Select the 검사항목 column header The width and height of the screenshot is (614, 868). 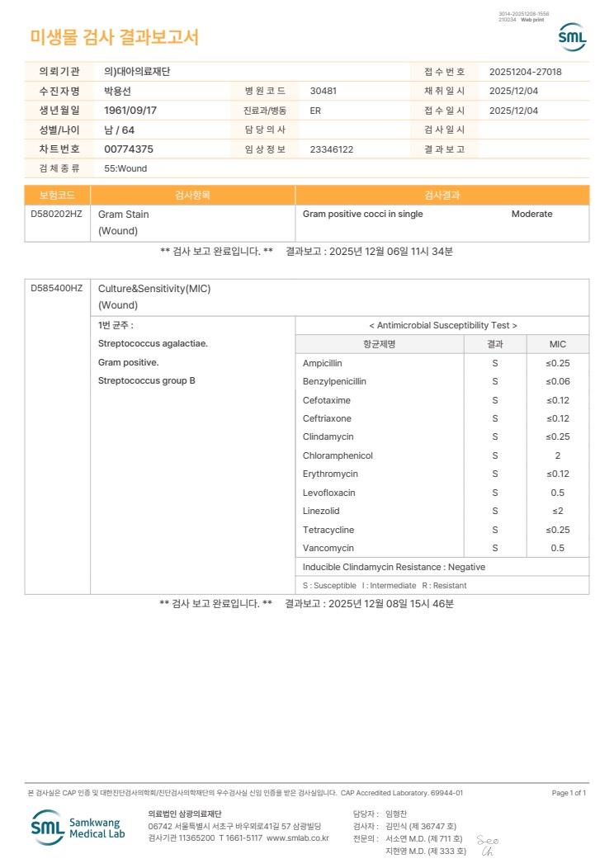[192, 195]
